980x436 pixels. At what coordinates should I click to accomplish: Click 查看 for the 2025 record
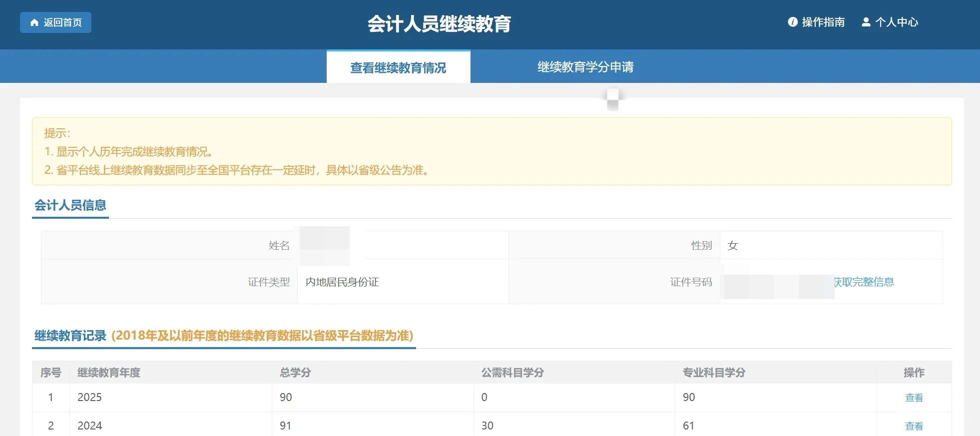click(x=914, y=398)
